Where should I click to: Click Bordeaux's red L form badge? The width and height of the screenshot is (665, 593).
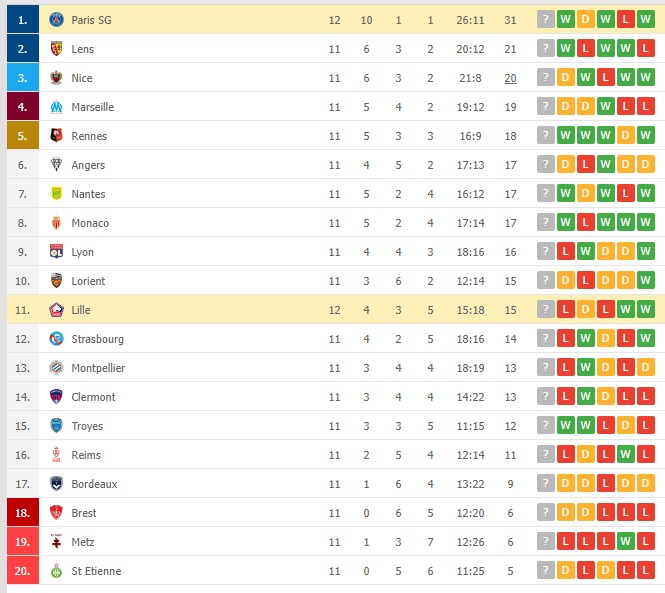click(605, 483)
